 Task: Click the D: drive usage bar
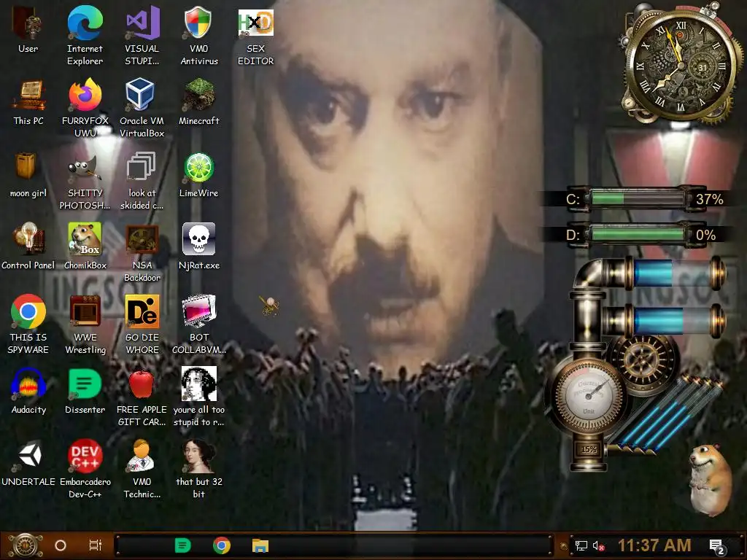[638, 235]
